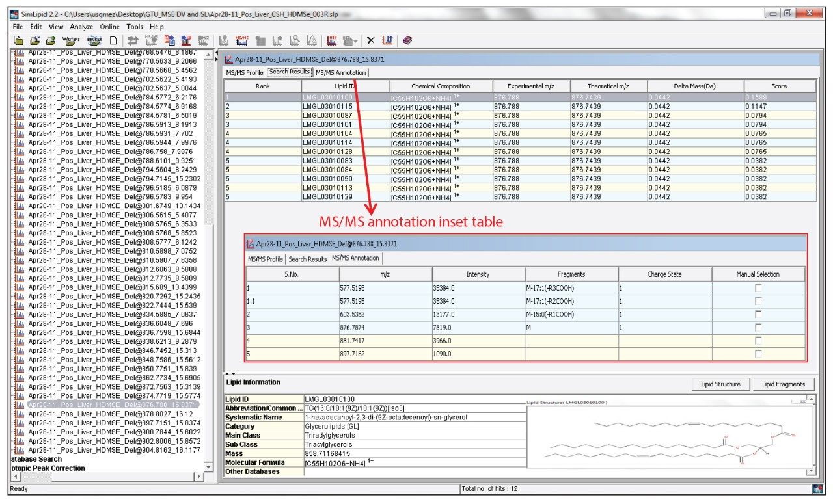Select result row LMGL03010104
The image size is (833, 504).
pyautogui.click(x=520, y=133)
